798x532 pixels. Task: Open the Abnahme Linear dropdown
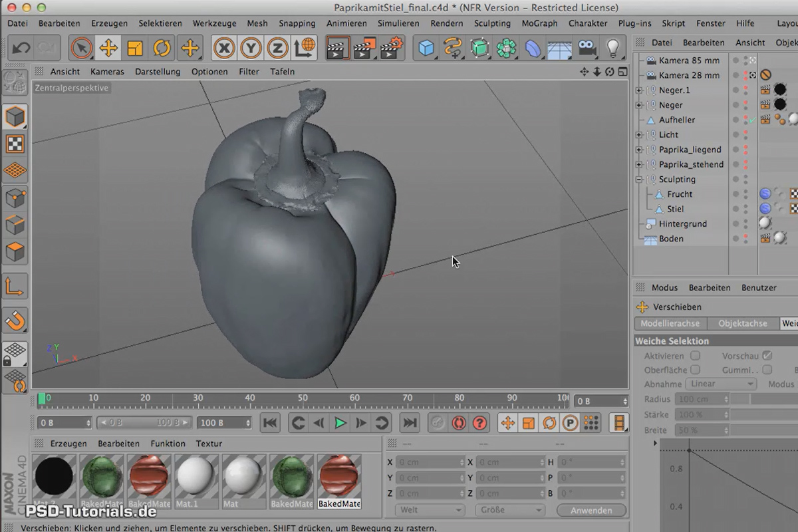click(x=721, y=384)
